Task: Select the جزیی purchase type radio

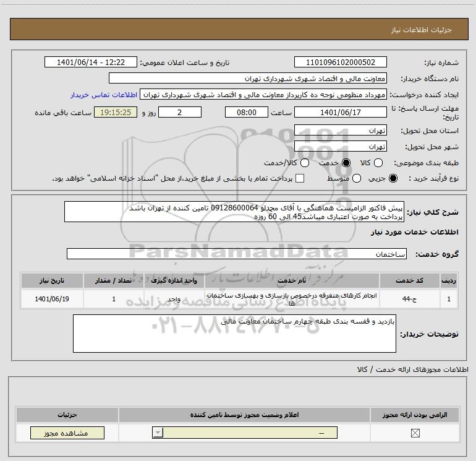Action: (x=393, y=178)
